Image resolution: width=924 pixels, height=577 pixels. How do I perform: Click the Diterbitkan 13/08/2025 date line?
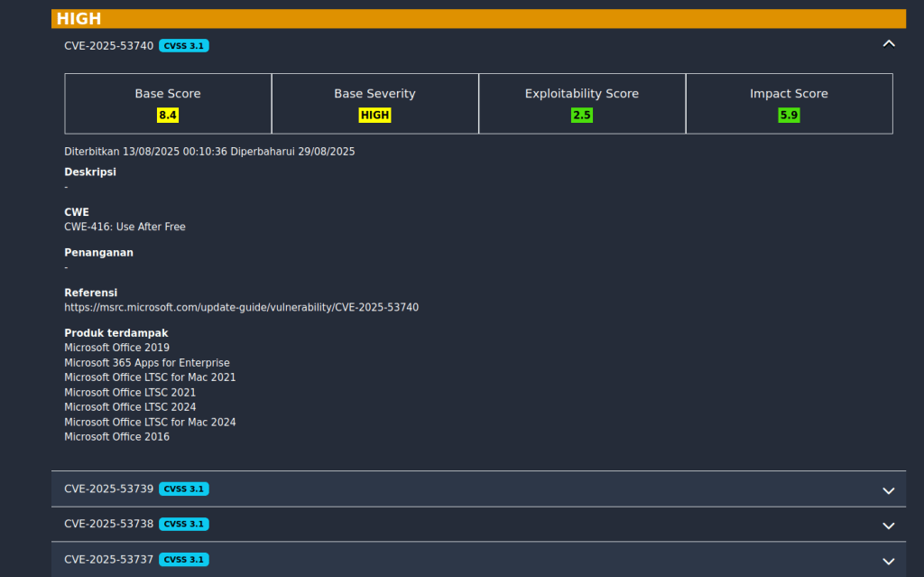(x=209, y=152)
